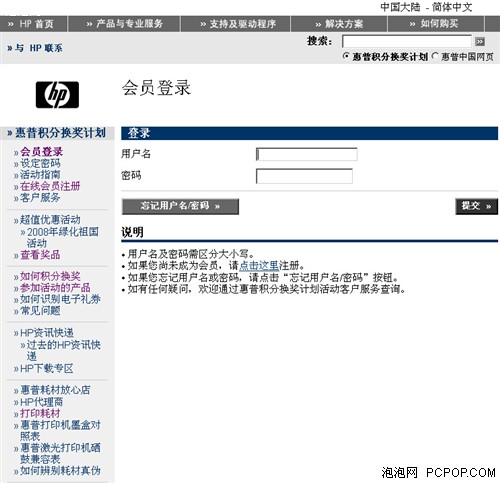The height and width of the screenshot is (483, 500).
Task: Follow the 点击这里 registration link
Action: coord(259,266)
